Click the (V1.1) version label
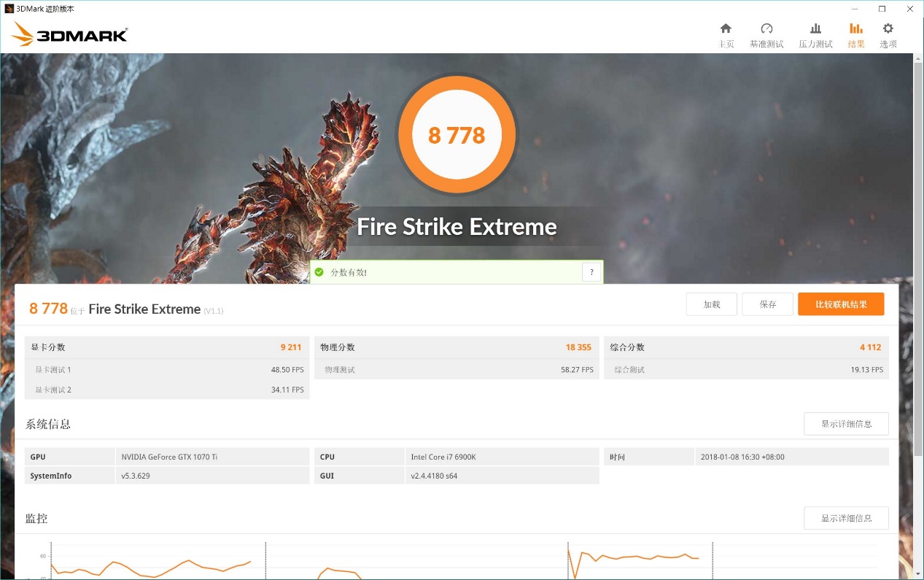This screenshot has height=580, width=924. 214,311
